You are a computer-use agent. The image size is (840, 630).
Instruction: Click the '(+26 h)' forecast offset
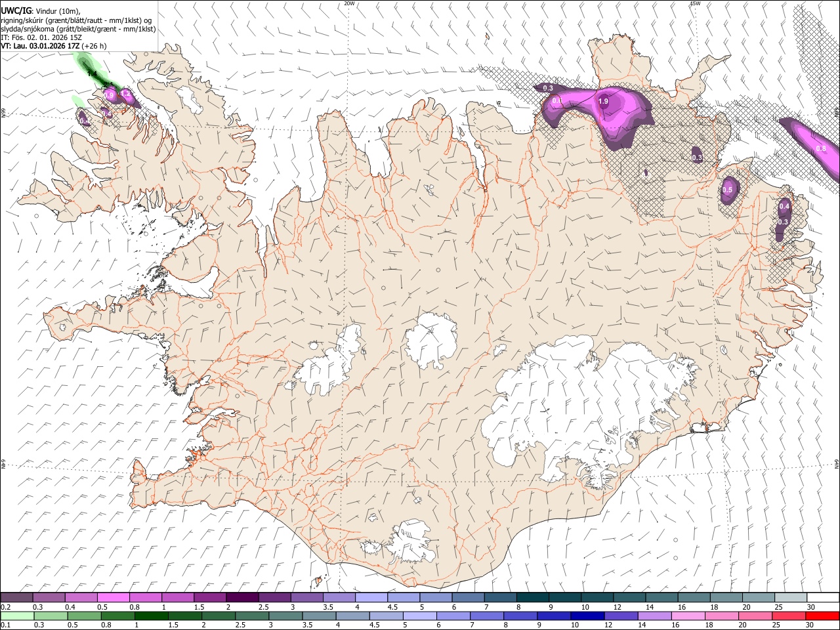[x=94, y=46]
